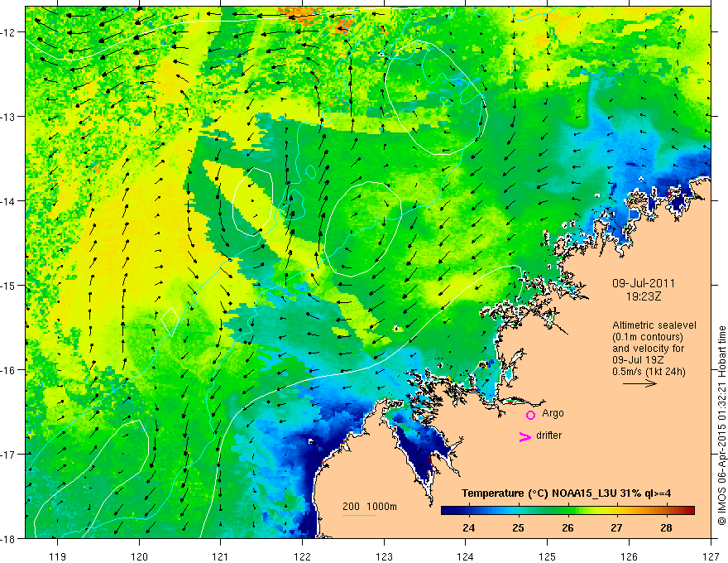Click the longitude axis label '122'
Viewport: 728px width, 563px height.
pyautogui.click(x=302, y=556)
